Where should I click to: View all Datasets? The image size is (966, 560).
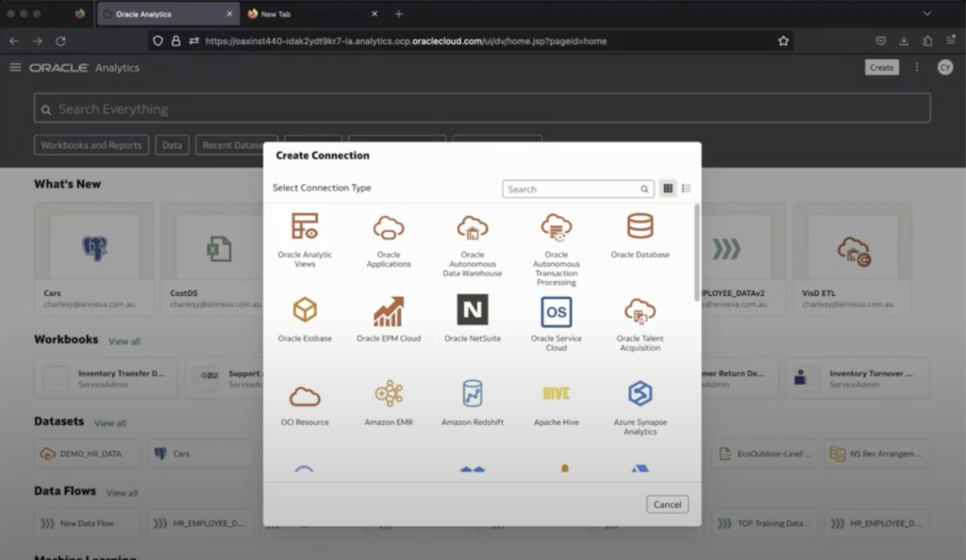pyautogui.click(x=109, y=423)
